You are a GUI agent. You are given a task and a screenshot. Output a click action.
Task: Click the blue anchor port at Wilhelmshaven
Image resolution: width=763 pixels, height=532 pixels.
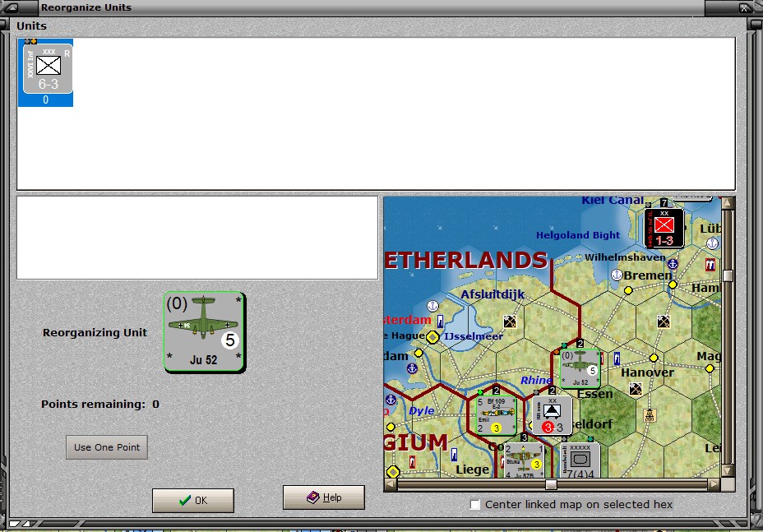coord(673,264)
